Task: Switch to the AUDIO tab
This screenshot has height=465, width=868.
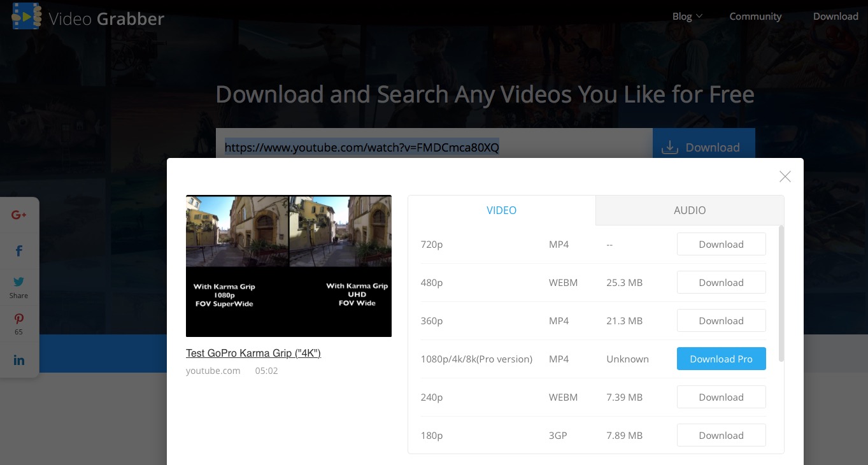Action: pyautogui.click(x=690, y=210)
